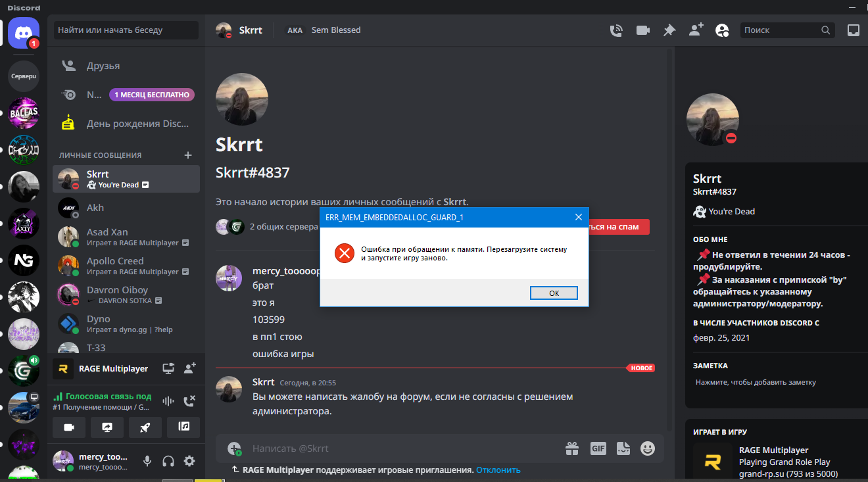This screenshot has width=868, height=482.
Task: Share your screen from voice panel
Action: [x=107, y=427]
